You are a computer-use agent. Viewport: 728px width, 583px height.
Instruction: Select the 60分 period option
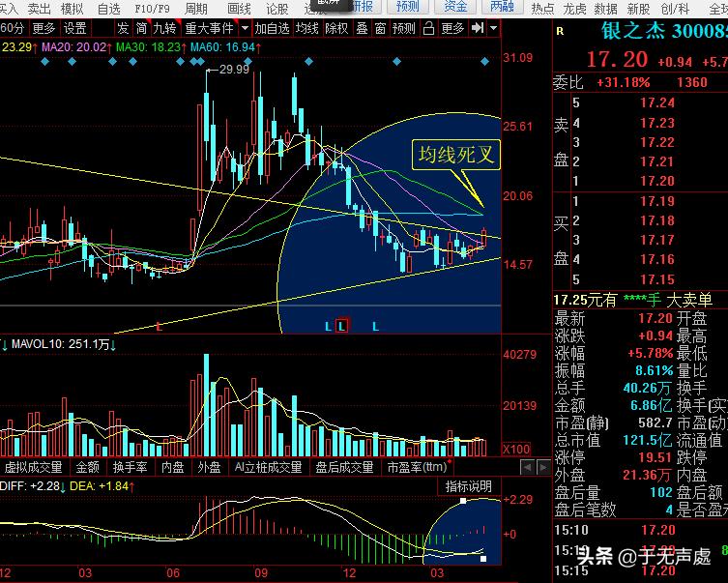tap(12, 28)
